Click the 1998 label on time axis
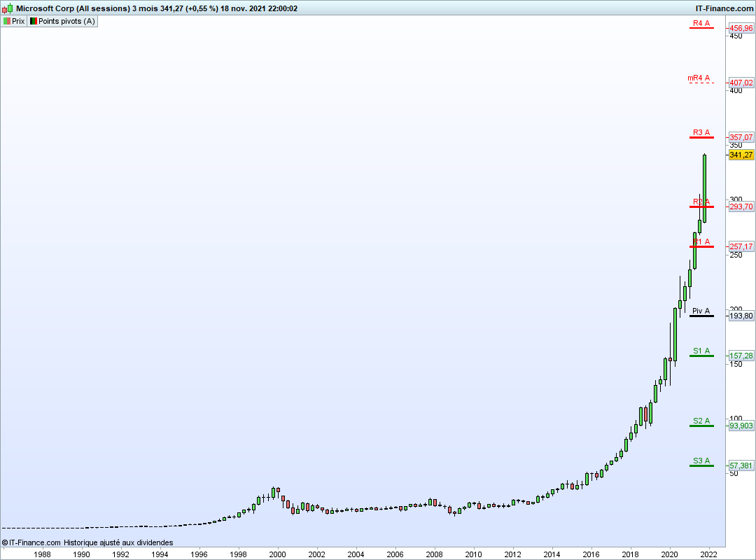The width and height of the screenshot is (756, 560). click(238, 554)
